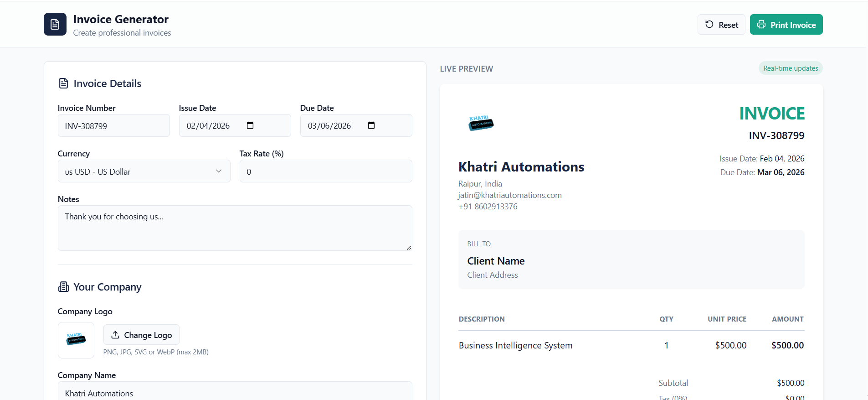The image size is (868, 400).
Task: Click the Print Invoice button
Action: click(x=786, y=25)
